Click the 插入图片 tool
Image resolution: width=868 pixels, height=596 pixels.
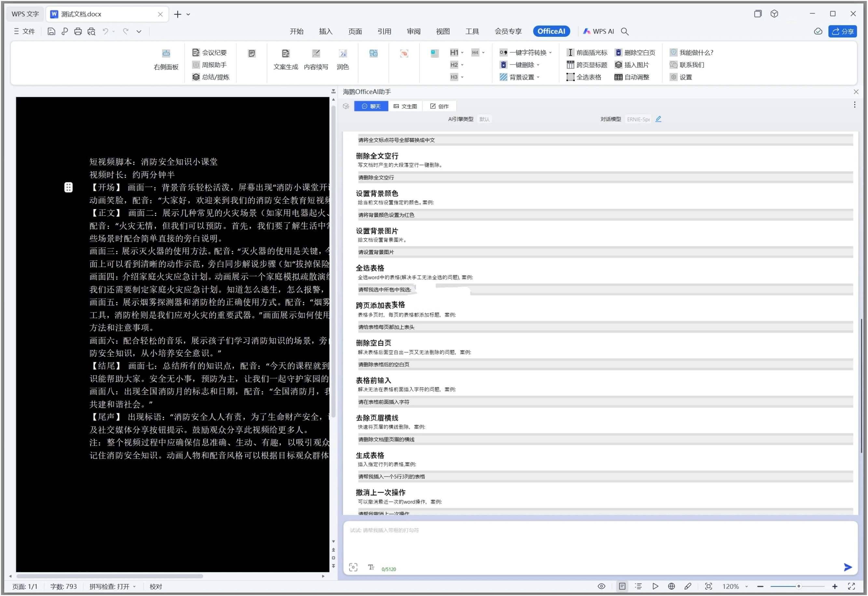[632, 64]
